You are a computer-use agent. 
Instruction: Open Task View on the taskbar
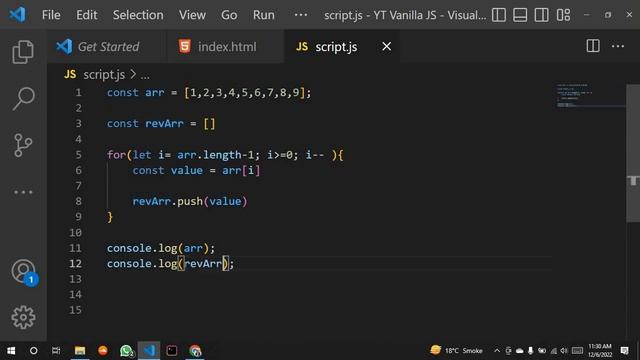(56, 351)
